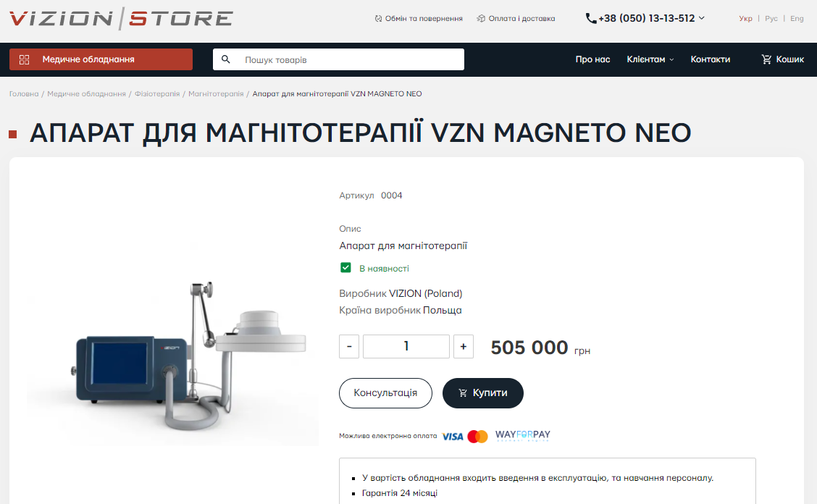Click the phone handset icon
The image size is (817, 504).
tap(591, 18)
